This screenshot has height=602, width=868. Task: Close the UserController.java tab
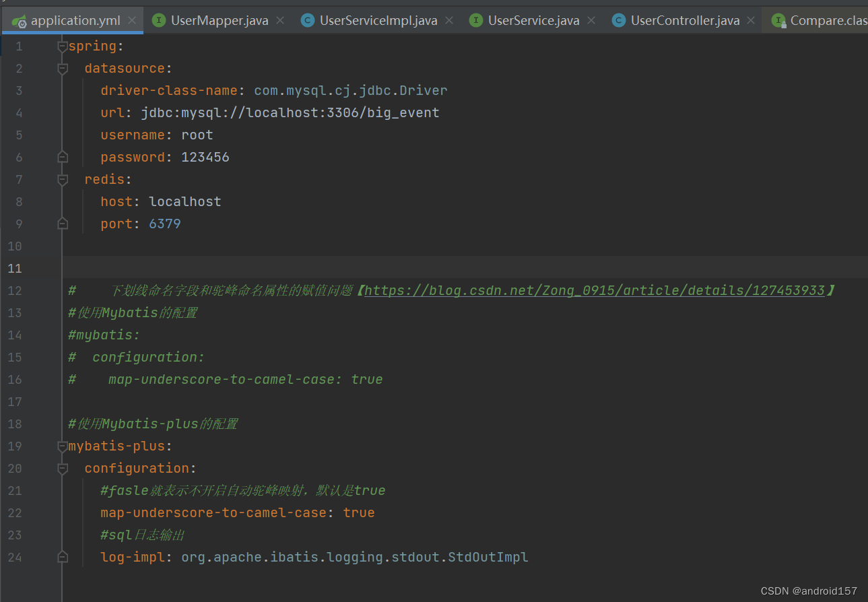pyautogui.click(x=752, y=20)
